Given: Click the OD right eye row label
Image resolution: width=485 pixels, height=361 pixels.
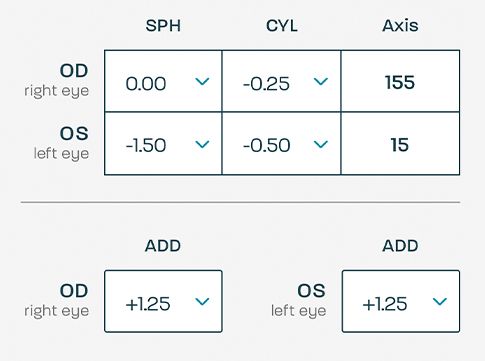Looking at the screenshot, I should tap(57, 80).
